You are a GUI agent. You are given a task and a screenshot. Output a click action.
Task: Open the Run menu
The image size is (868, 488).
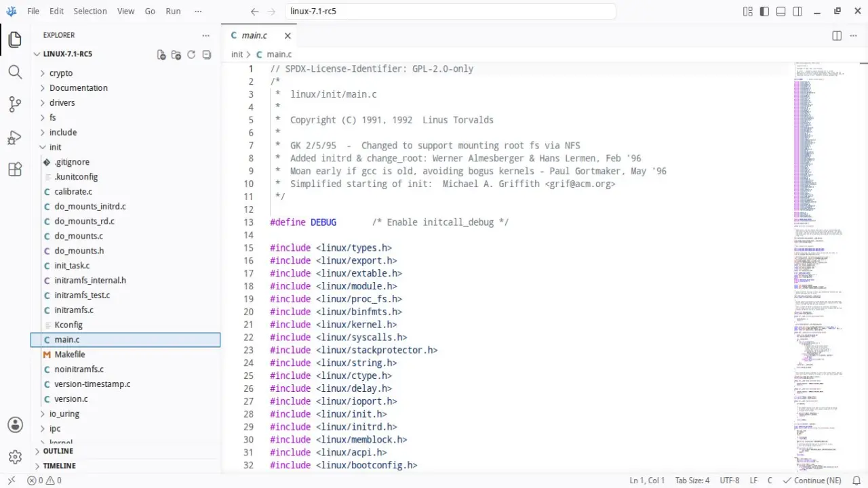[173, 12]
